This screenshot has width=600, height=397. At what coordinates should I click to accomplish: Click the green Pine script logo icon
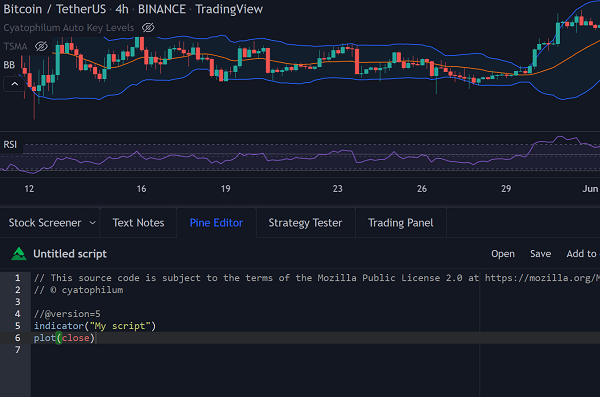tap(19, 254)
